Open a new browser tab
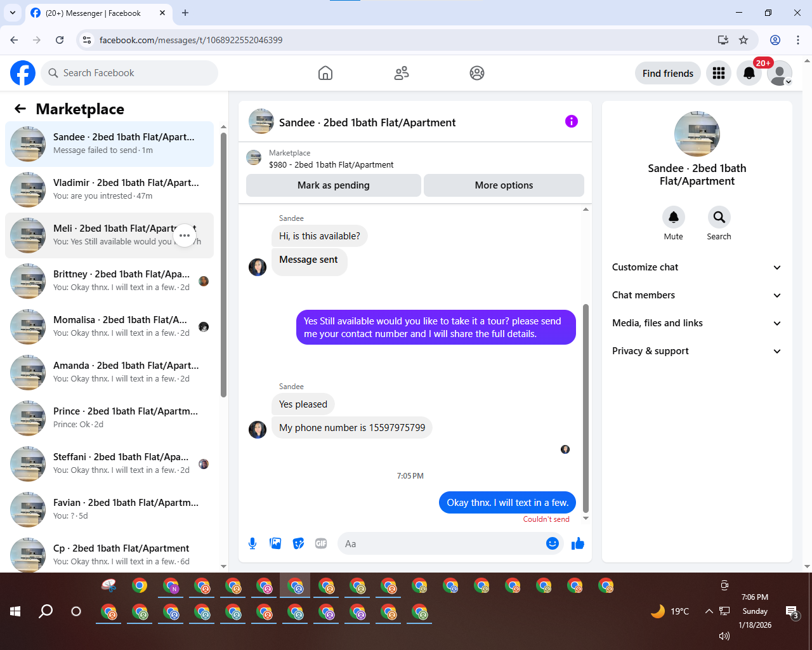The image size is (812, 650). tap(185, 13)
